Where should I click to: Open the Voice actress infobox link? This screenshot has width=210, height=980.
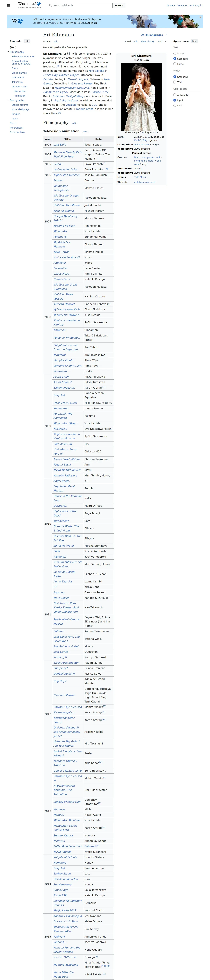click(142, 145)
